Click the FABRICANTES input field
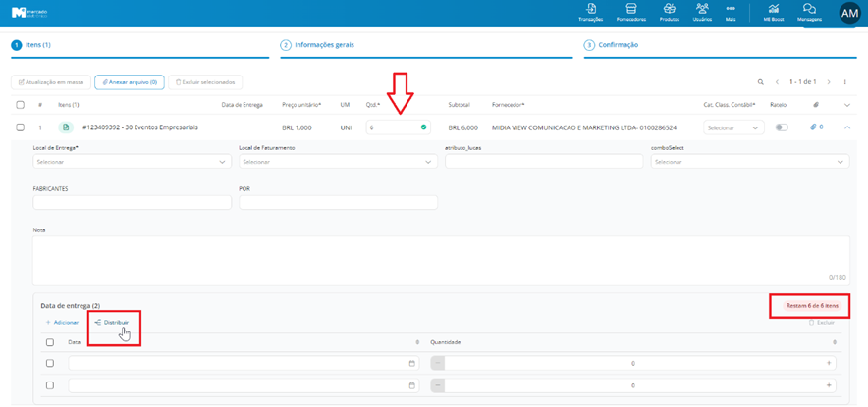868x407 pixels. point(133,202)
